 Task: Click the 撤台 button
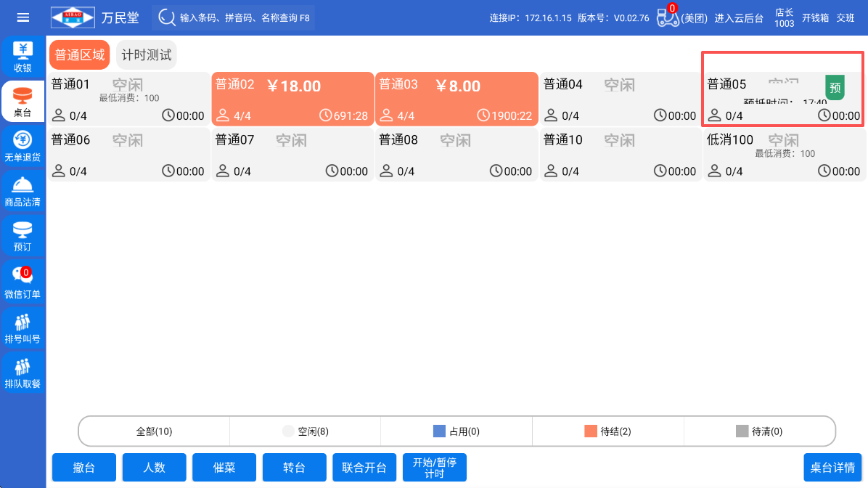(84, 468)
